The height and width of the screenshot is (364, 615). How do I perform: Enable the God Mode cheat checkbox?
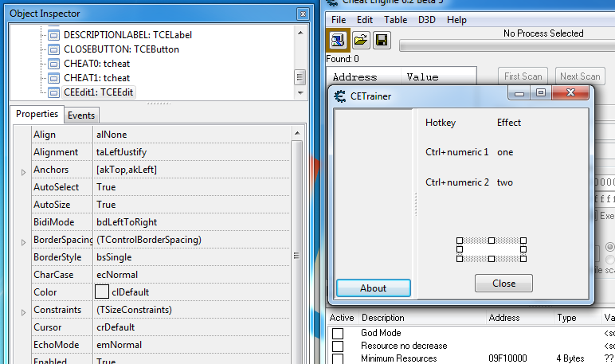338,333
